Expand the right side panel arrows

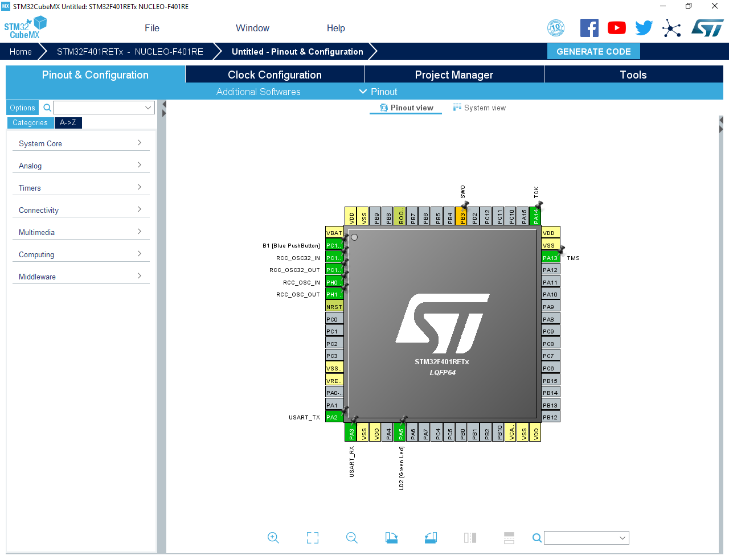[x=721, y=125]
